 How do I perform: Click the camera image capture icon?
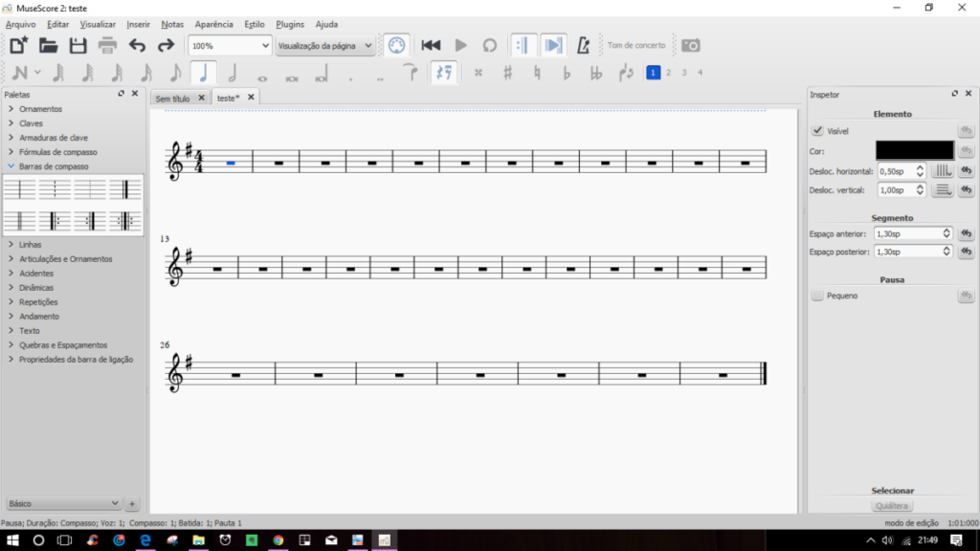coord(690,45)
